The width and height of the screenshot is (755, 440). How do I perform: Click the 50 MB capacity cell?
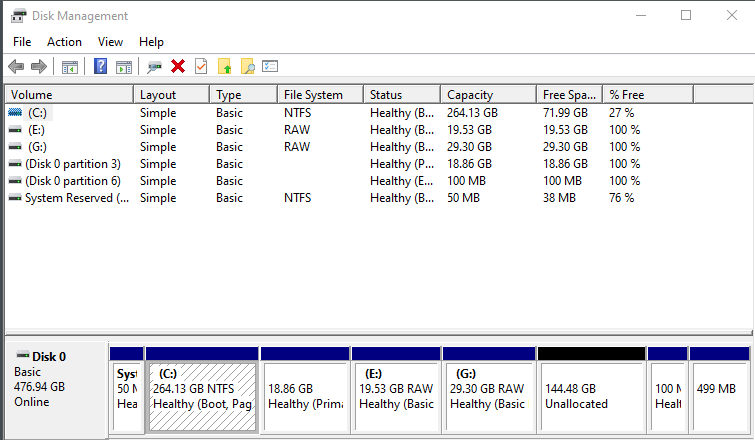(x=463, y=198)
